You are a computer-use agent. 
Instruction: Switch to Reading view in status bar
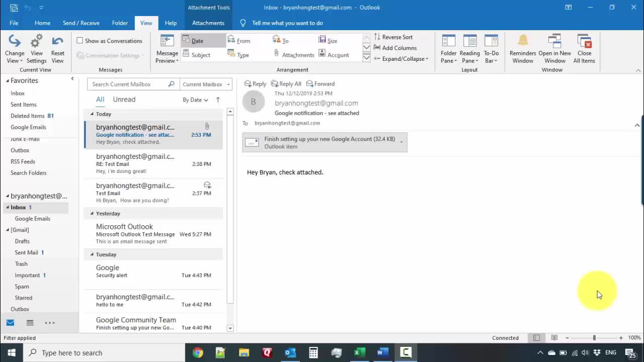[x=554, y=338]
